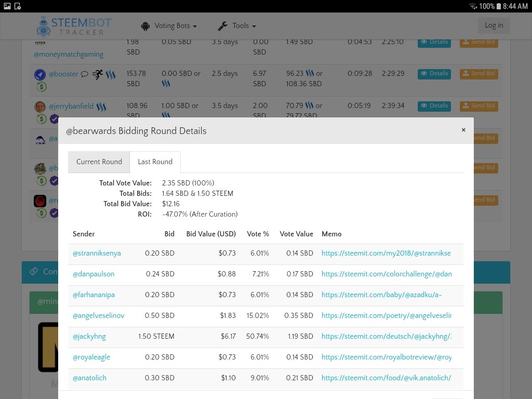Click the Details button for @jerrybanfield

(x=434, y=106)
